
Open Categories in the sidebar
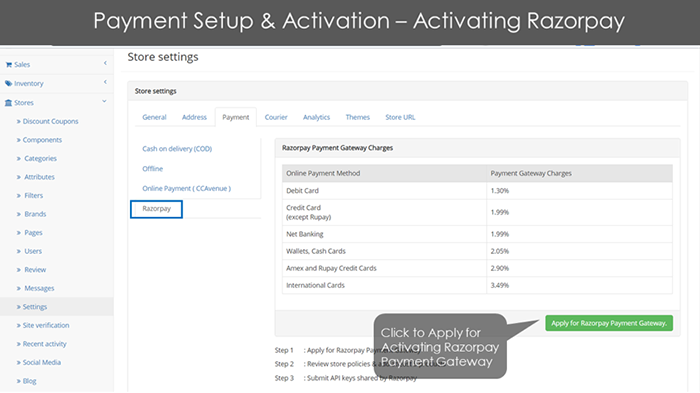(x=40, y=159)
